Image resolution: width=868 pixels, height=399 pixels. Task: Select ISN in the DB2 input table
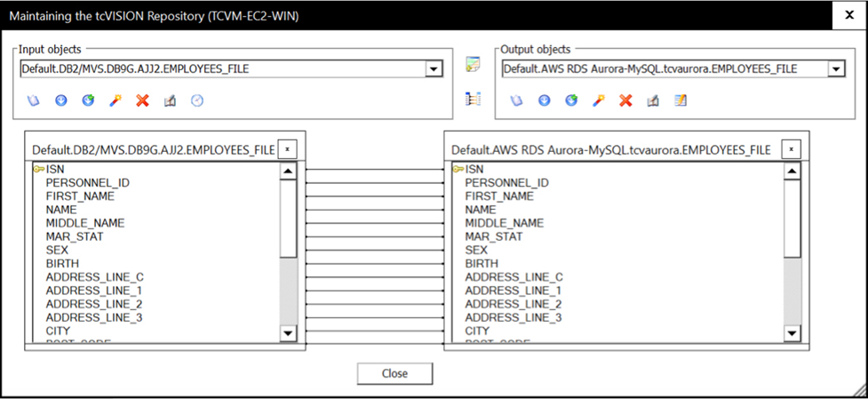(x=55, y=170)
